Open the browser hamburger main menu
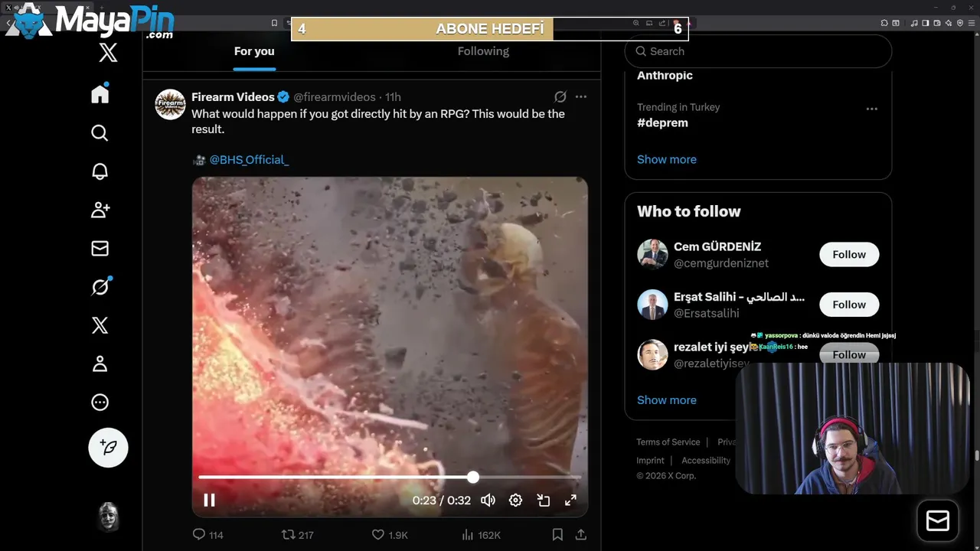980x551 pixels. tap(972, 23)
